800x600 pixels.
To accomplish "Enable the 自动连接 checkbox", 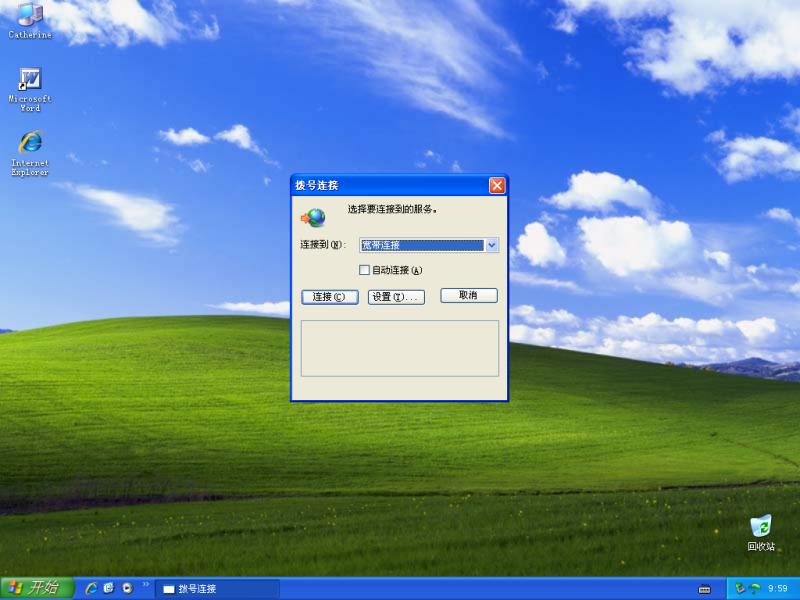I will pos(364,270).
